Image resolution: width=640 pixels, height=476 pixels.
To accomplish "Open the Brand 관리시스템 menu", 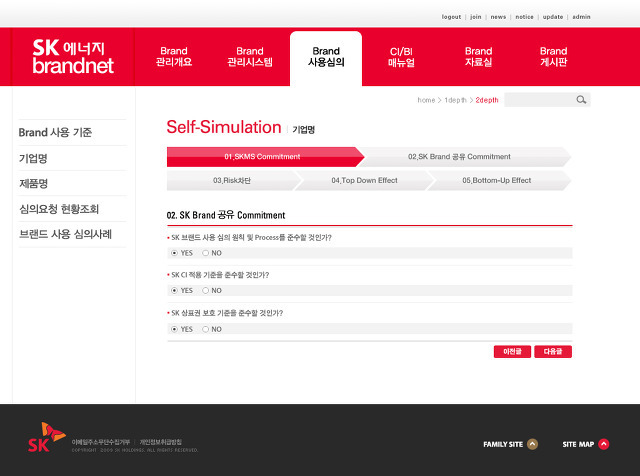I will [250, 57].
